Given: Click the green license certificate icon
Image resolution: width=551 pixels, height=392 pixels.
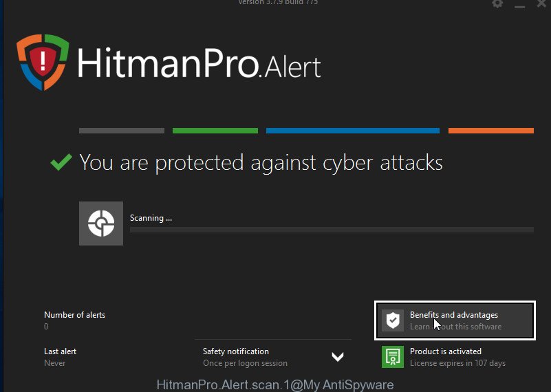Looking at the screenshot, I should tap(393, 357).
